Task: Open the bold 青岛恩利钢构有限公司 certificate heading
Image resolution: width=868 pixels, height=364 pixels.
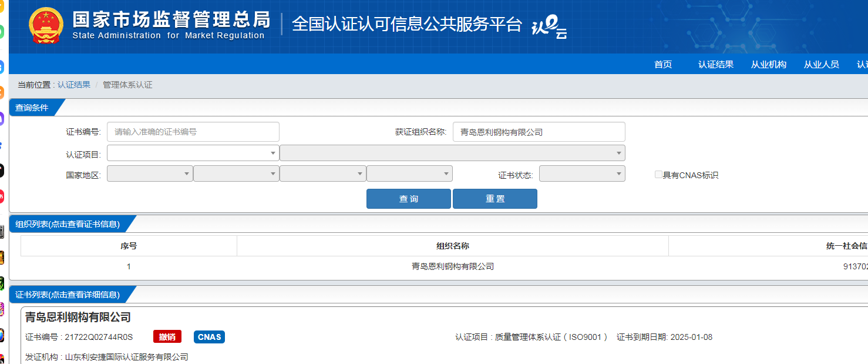Action: pos(78,317)
